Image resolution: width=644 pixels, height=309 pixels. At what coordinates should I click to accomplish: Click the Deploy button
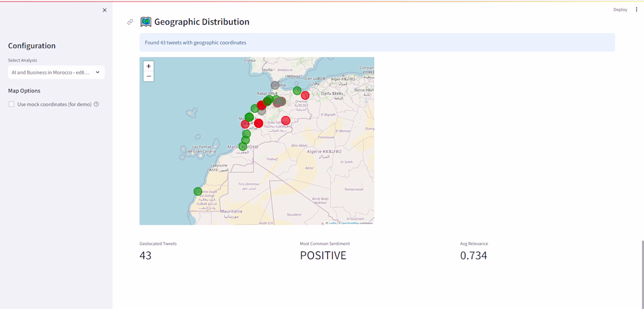tap(620, 9)
